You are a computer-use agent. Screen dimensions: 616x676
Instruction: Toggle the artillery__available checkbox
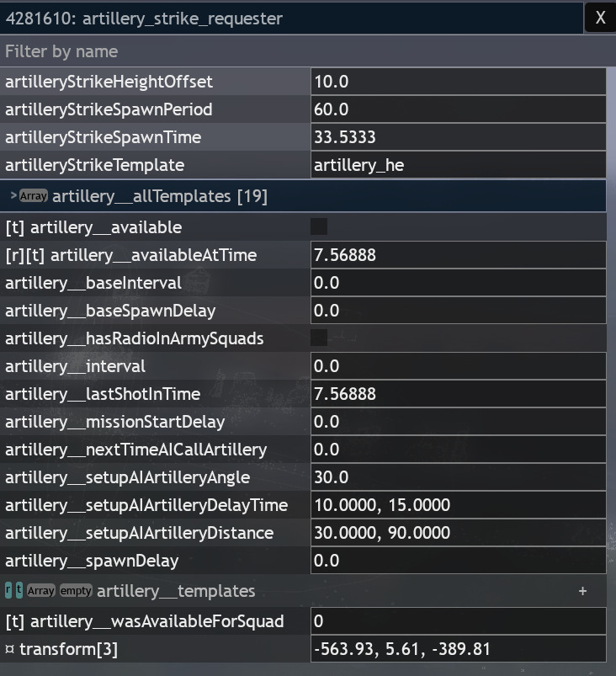tap(319, 226)
